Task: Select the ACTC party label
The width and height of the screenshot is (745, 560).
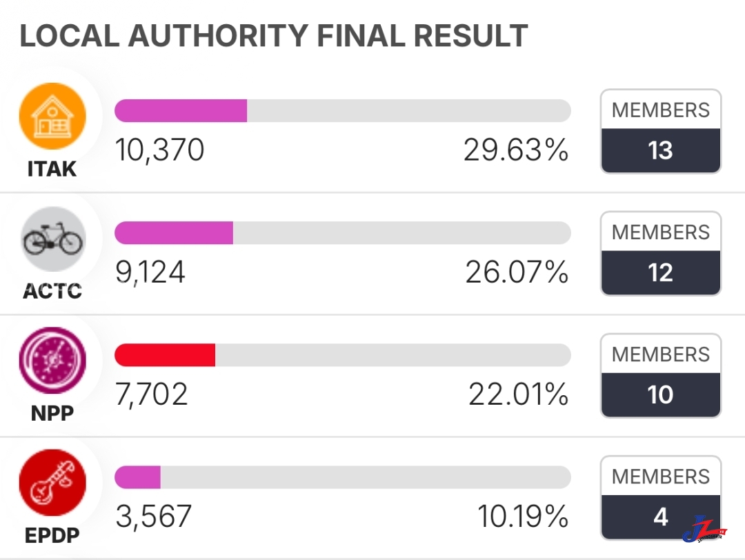Action: pos(52,291)
